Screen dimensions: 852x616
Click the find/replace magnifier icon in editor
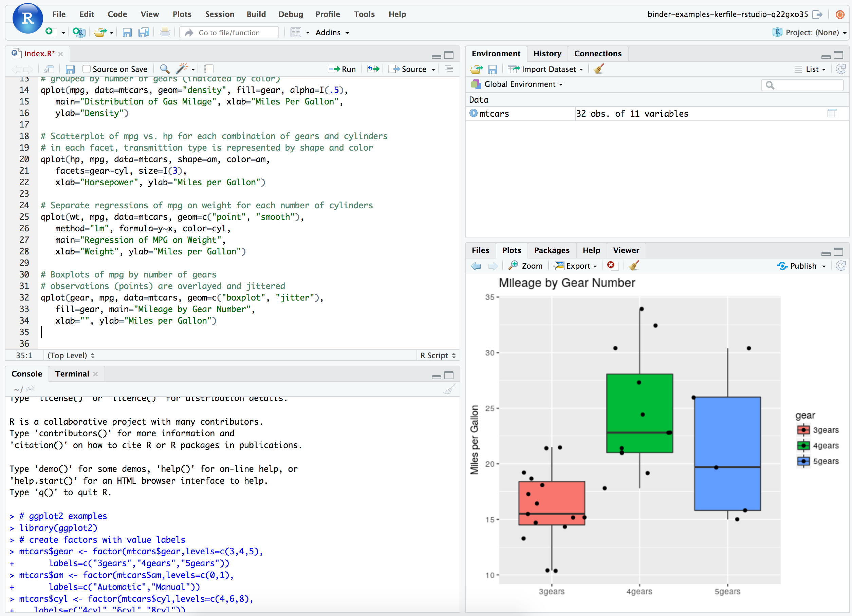(164, 69)
